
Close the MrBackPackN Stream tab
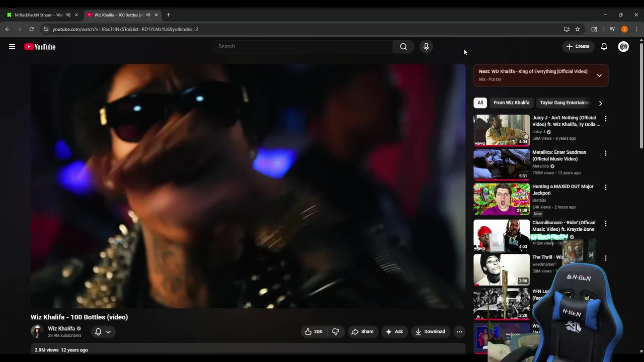[x=76, y=15]
